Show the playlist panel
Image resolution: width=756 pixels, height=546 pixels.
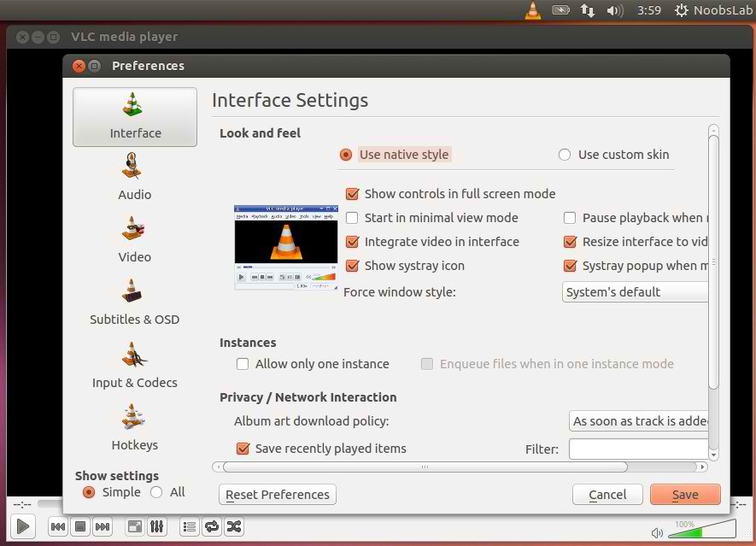pyautogui.click(x=190, y=527)
